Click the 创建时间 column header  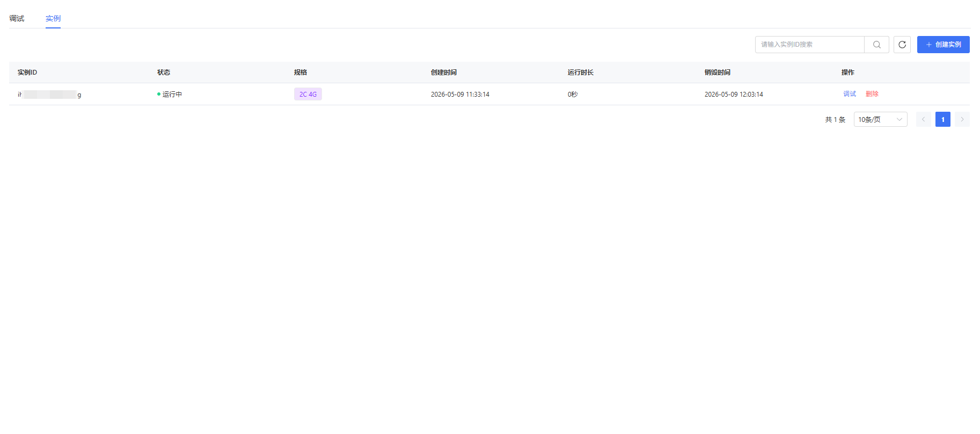click(444, 73)
